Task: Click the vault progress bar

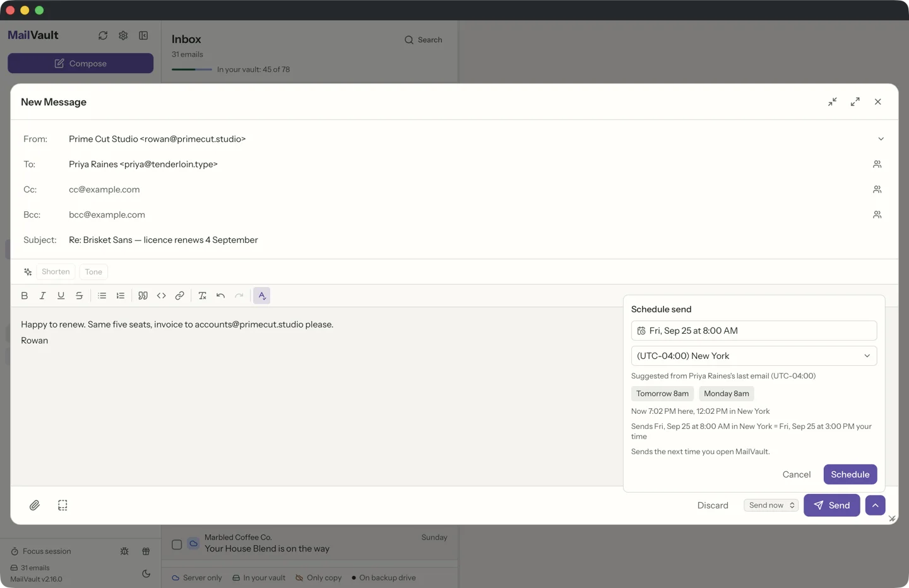Action: point(192,69)
